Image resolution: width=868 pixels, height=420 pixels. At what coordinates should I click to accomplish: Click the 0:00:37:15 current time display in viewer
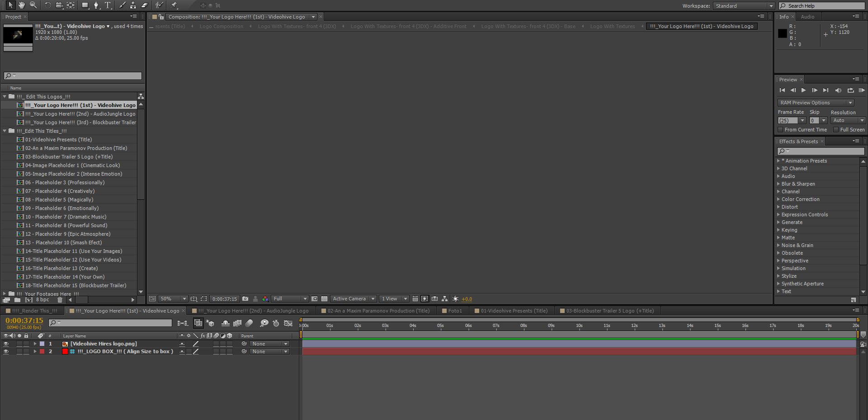[225, 299]
